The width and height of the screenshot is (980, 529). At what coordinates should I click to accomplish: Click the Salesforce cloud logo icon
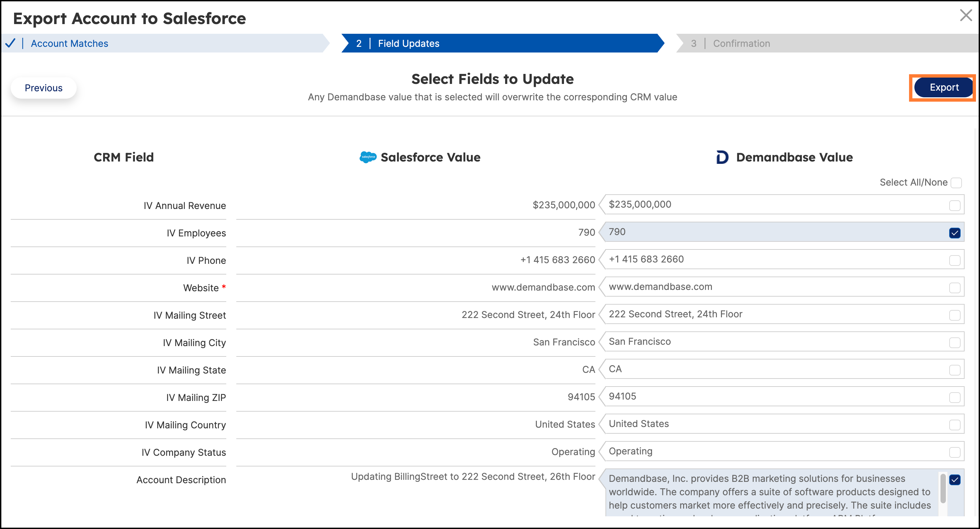368,157
